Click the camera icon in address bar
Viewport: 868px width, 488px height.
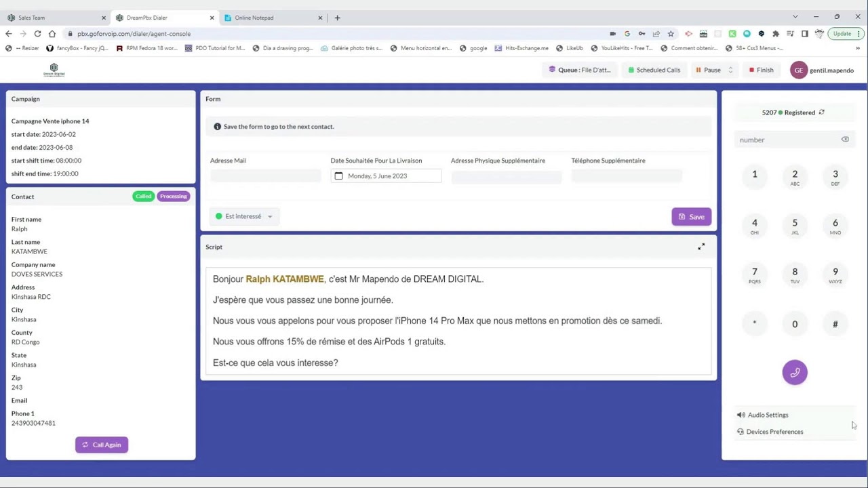[x=613, y=33]
